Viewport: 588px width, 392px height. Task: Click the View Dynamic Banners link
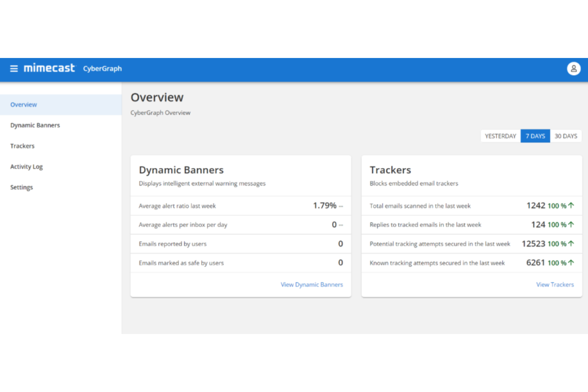point(311,284)
